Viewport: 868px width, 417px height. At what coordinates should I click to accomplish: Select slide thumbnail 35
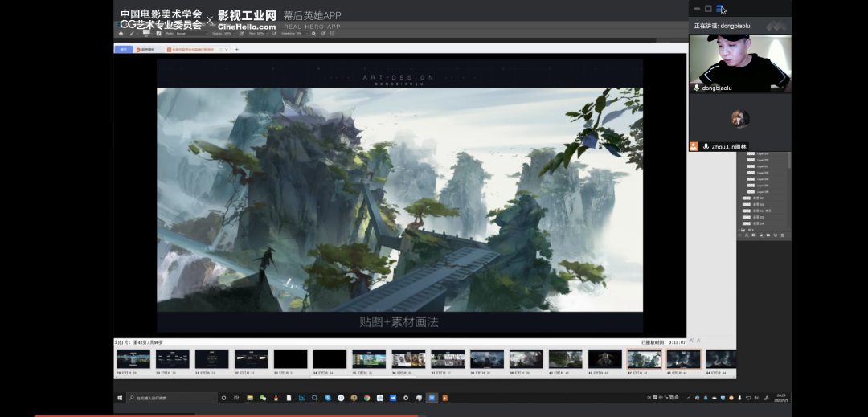[369, 359]
